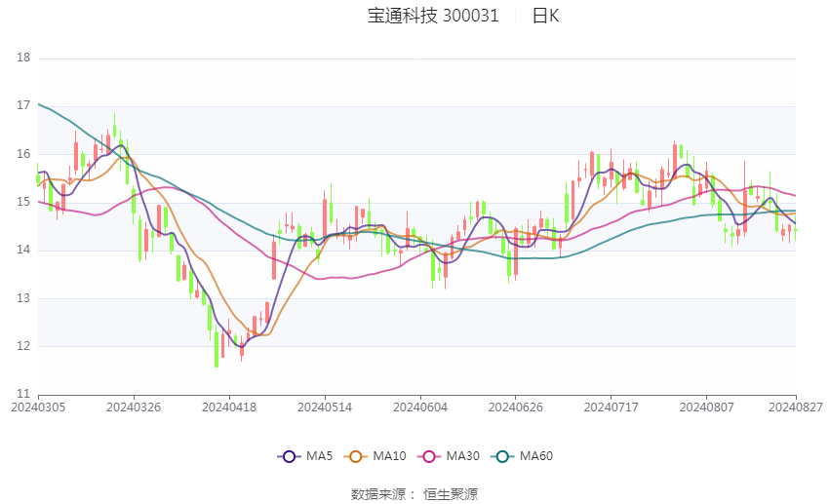Image resolution: width=829 pixels, height=504 pixels.
Task: Toggle the MA5 legend marker
Action: click(x=288, y=456)
